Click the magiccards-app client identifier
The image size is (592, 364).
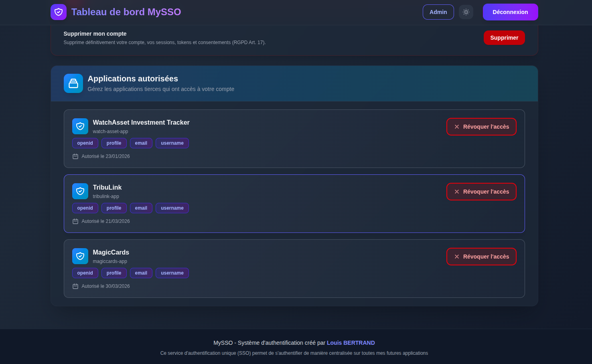click(x=110, y=261)
